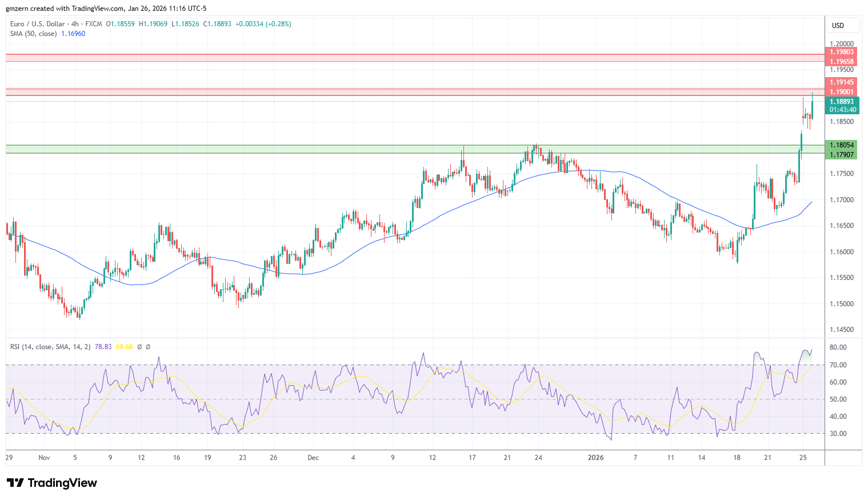Click the 2026 label on time axis

(596, 458)
